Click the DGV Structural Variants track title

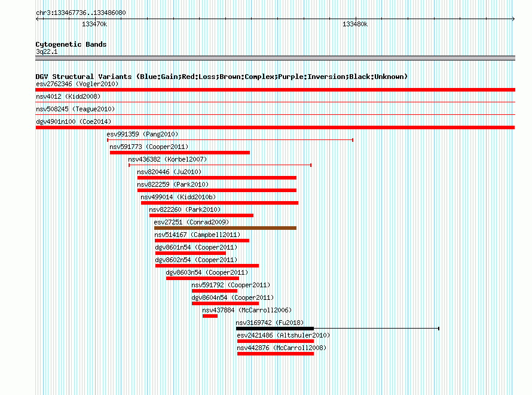click(222, 77)
